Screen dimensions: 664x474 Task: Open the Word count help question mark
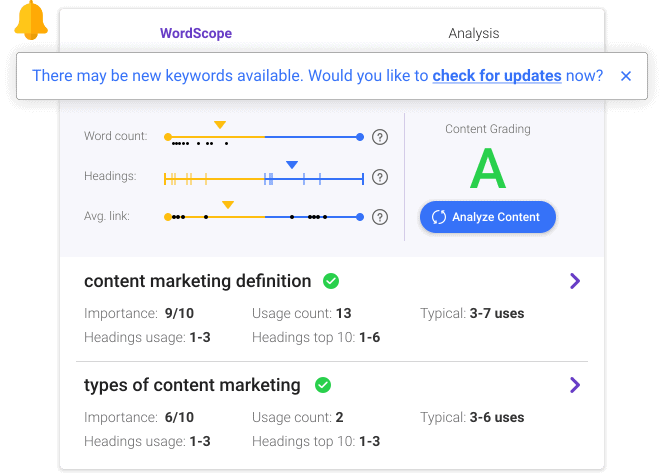tap(380, 137)
